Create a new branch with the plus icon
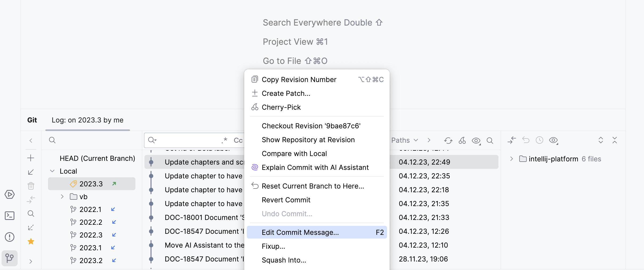Screen dimensions: 644x270 (31, 158)
